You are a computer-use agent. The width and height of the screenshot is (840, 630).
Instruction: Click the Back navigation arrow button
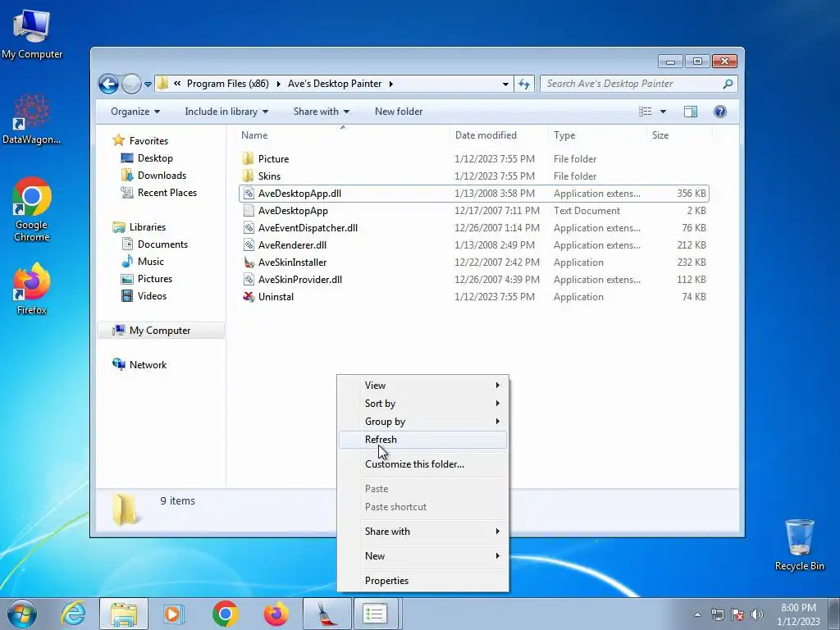coord(109,84)
